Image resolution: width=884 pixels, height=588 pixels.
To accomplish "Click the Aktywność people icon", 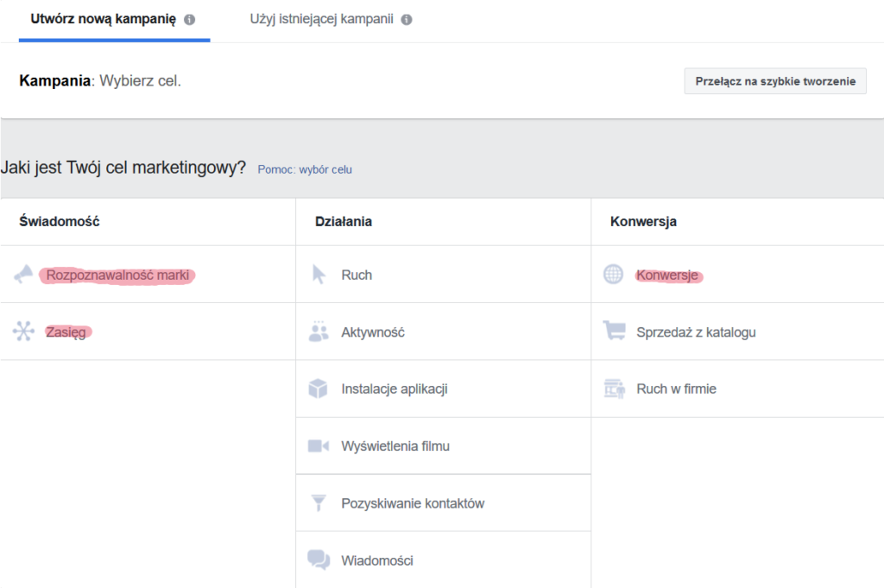I will coord(320,331).
